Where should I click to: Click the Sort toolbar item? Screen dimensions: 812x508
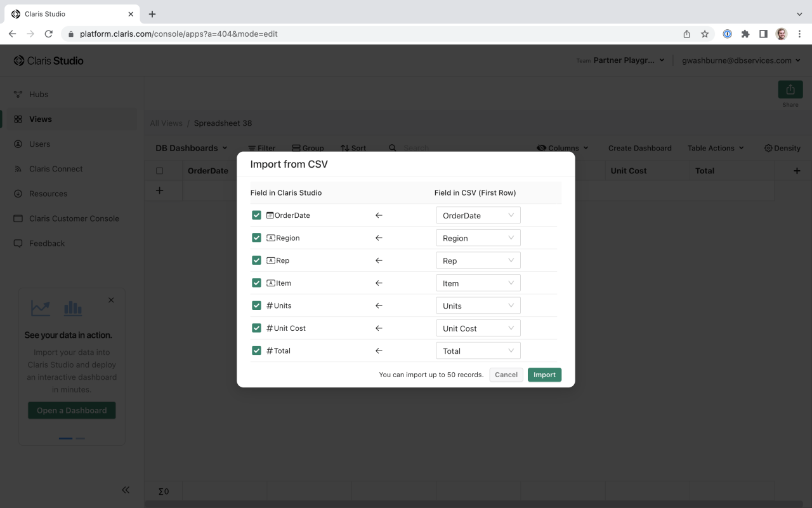click(x=353, y=148)
